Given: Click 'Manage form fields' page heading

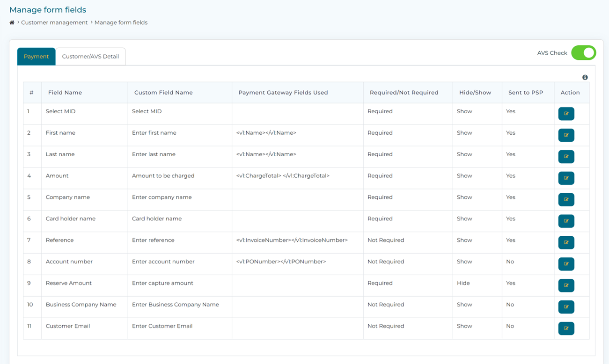Looking at the screenshot, I should (48, 10).
